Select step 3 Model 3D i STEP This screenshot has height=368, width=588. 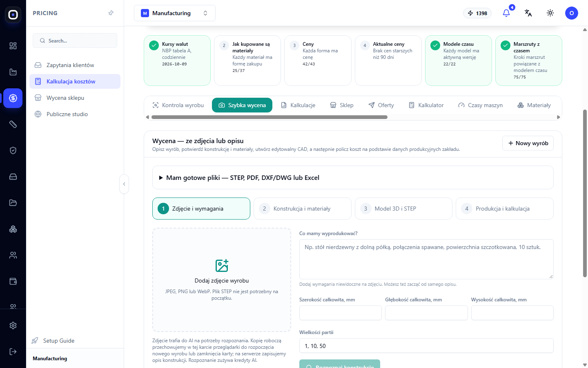click(403, 209)
